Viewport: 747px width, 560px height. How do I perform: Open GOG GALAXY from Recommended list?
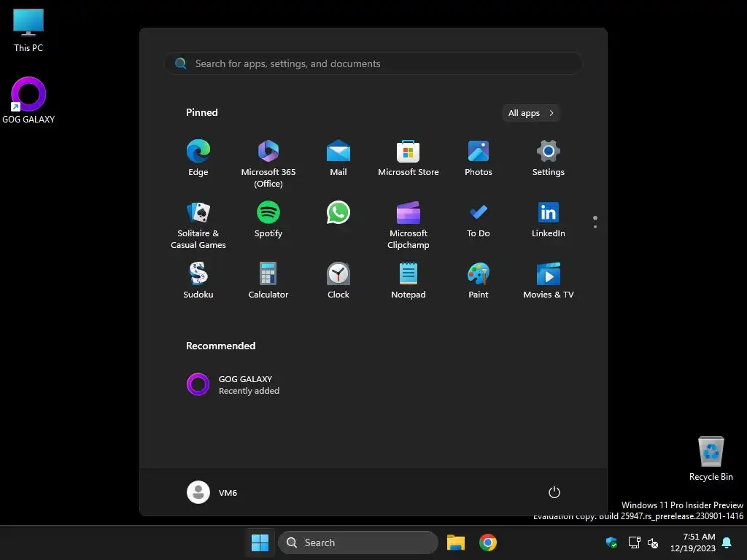pyautogui.click(x=233, y=384)
